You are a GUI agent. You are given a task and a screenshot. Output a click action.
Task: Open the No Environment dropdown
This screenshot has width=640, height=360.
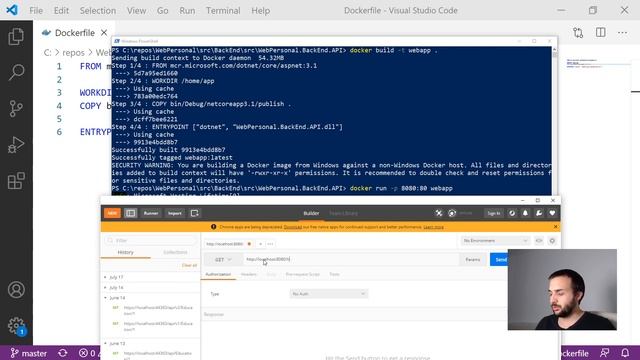[x=495, y=241]
